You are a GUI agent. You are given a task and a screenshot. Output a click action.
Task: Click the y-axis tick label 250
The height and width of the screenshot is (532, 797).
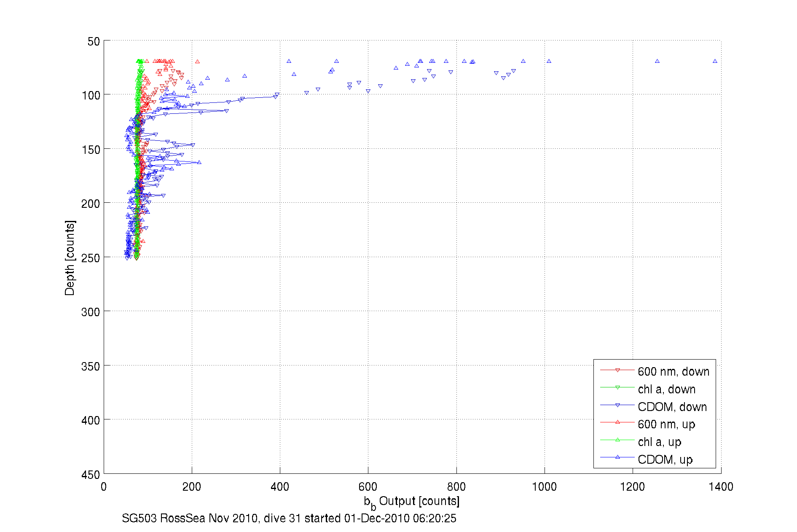pyautogui.click(x=91, y=258)
